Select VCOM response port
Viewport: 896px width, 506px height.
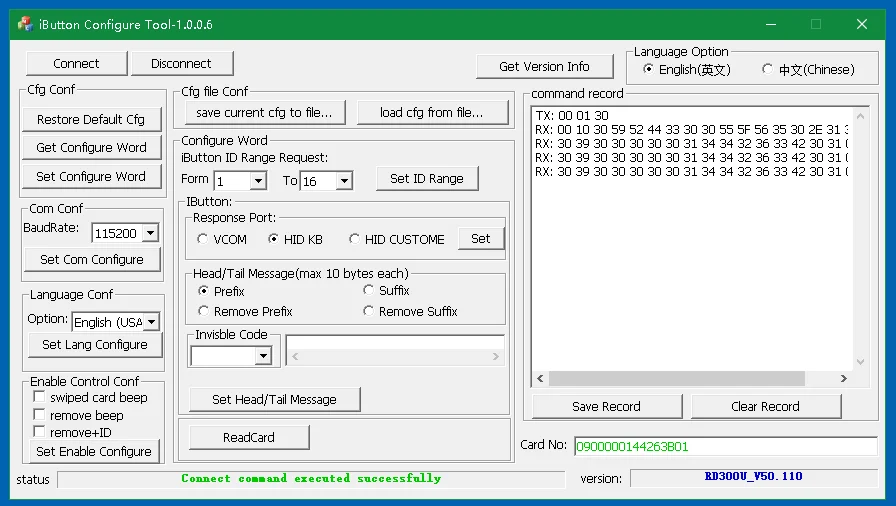[x=202, y=239]
